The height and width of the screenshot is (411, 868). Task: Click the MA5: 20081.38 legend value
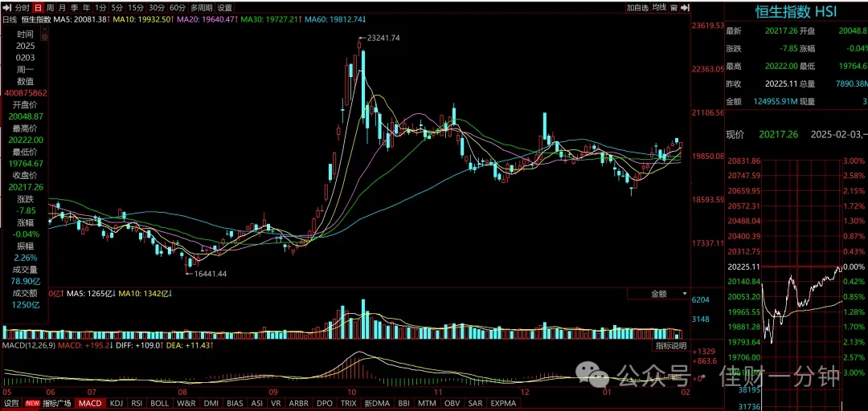tap(82, 19)
